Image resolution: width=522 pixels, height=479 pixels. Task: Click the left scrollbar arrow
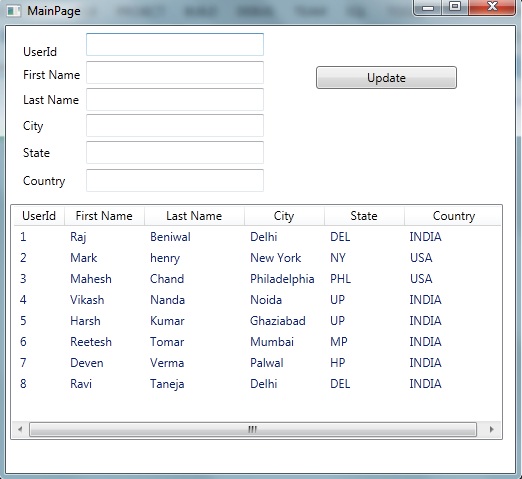coord(20,429)
